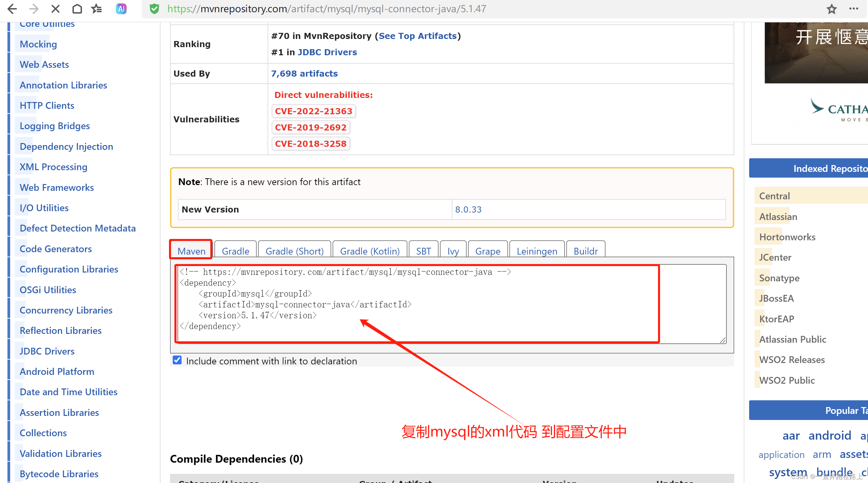Screen dimensions: 868x483
Task: Click the android popular tag
Action: [x=829, y=435]
